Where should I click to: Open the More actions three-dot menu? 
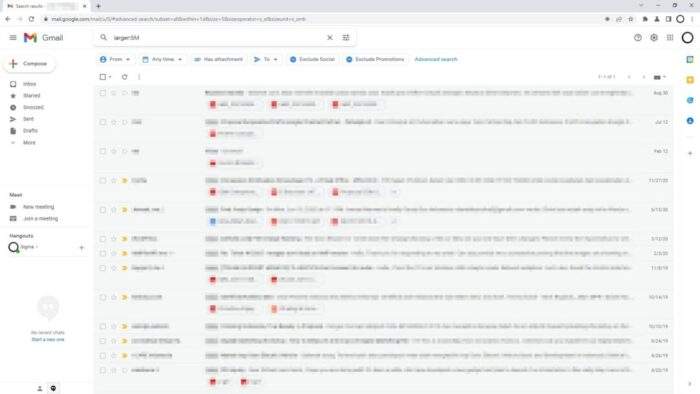(x=139, y=77)
